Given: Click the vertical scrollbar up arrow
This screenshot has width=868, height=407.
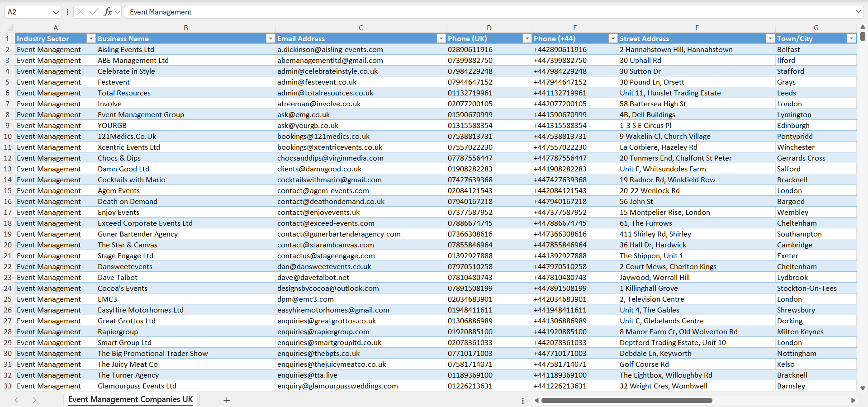Looking at the screenshot, I should 863,27.
